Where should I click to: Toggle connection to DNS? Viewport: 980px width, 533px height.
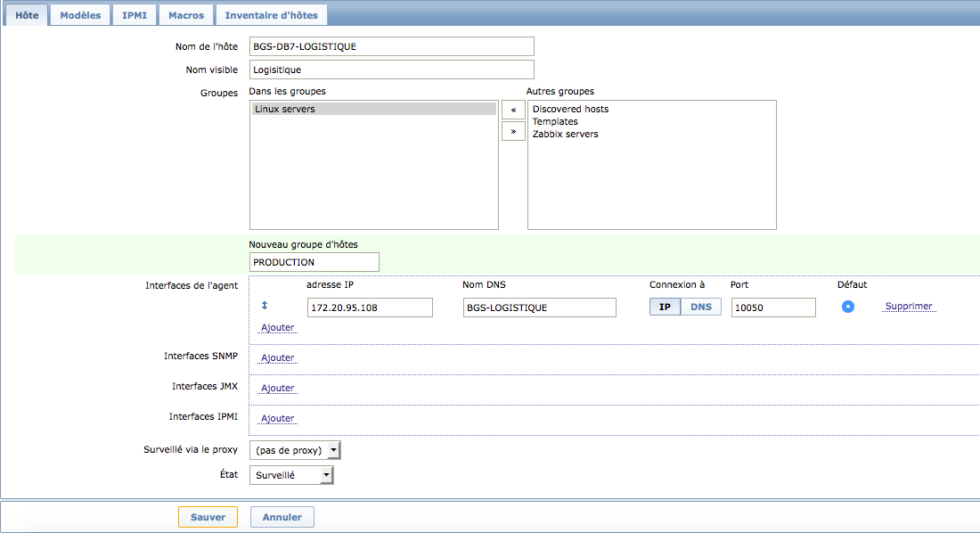pos(701,307)
